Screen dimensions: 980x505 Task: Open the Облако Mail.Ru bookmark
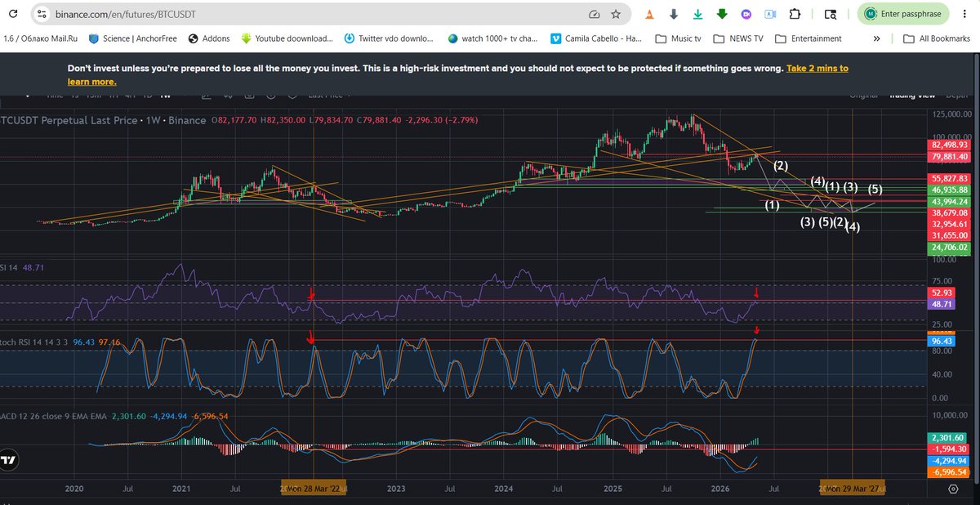39,38
